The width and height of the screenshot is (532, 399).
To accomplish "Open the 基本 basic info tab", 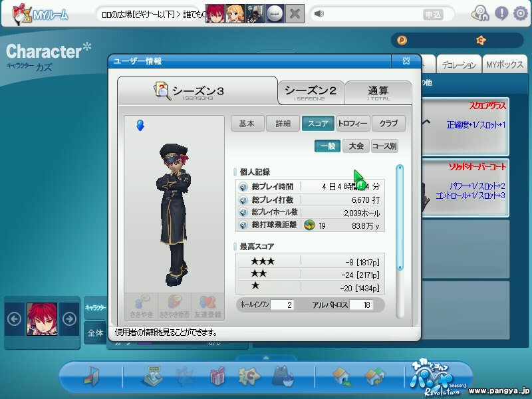I will click(x=247, y=124).
